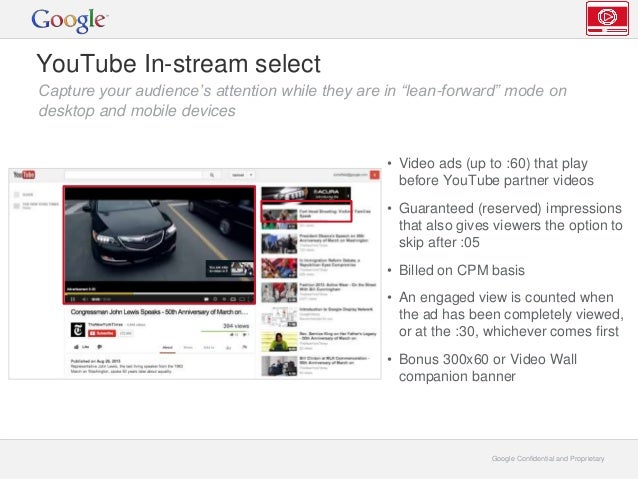Click the YouTube search magnifier button

click(212, 175)
